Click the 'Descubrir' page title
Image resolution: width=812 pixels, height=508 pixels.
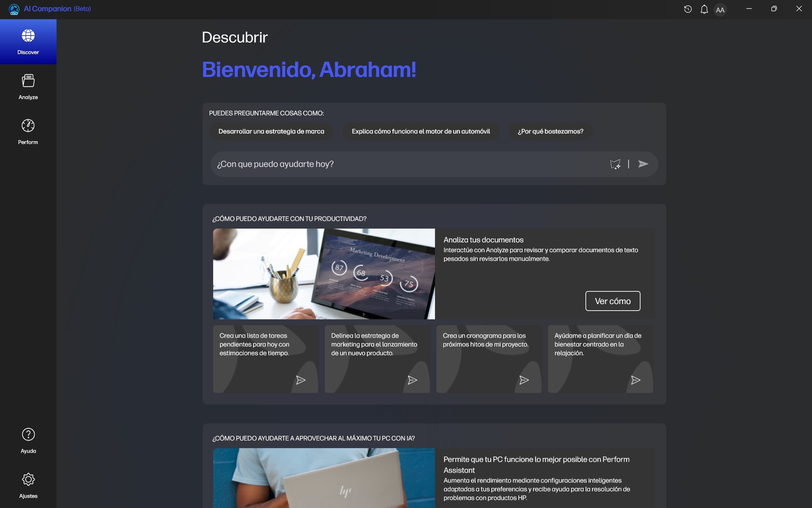[235, 37]
